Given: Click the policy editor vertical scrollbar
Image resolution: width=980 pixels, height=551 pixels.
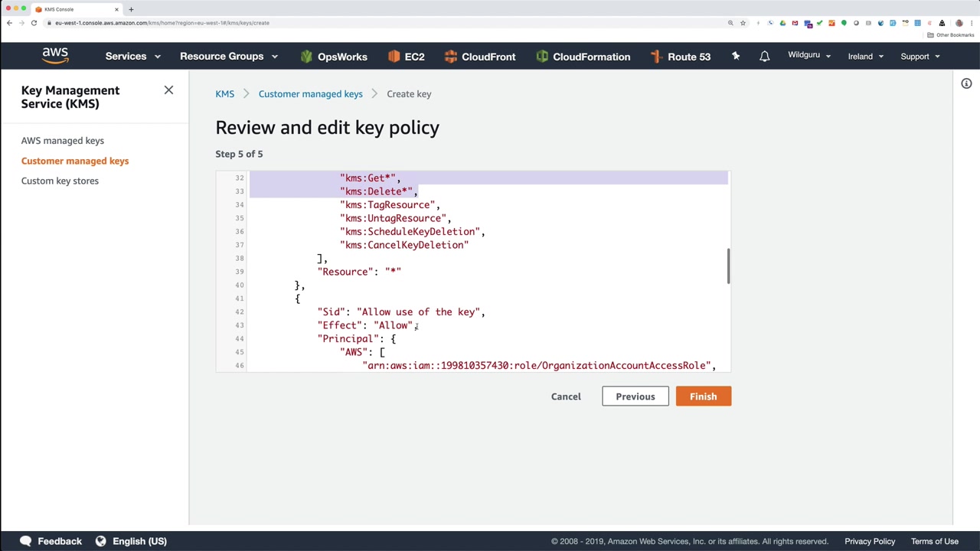Looking at the screenshot, I should 728,266.
